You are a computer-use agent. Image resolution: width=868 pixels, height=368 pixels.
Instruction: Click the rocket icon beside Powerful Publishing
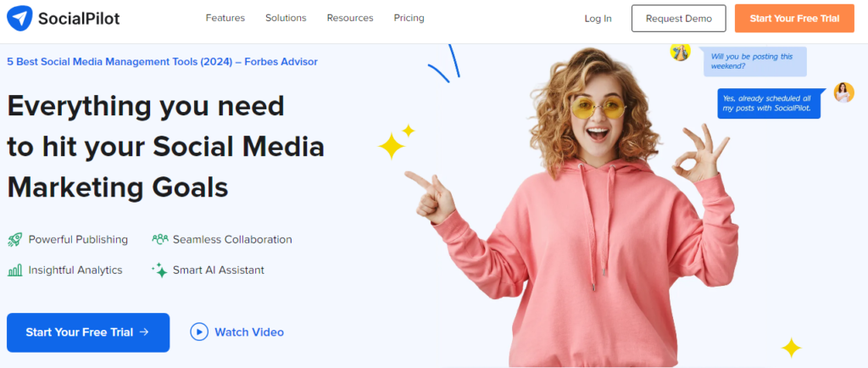(15, 240)
